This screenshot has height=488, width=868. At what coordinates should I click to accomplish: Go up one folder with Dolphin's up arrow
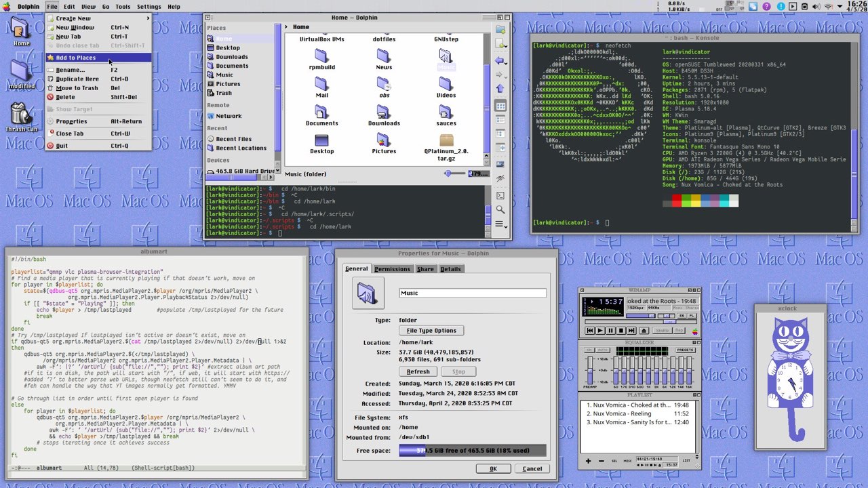(x=500, y=88)
